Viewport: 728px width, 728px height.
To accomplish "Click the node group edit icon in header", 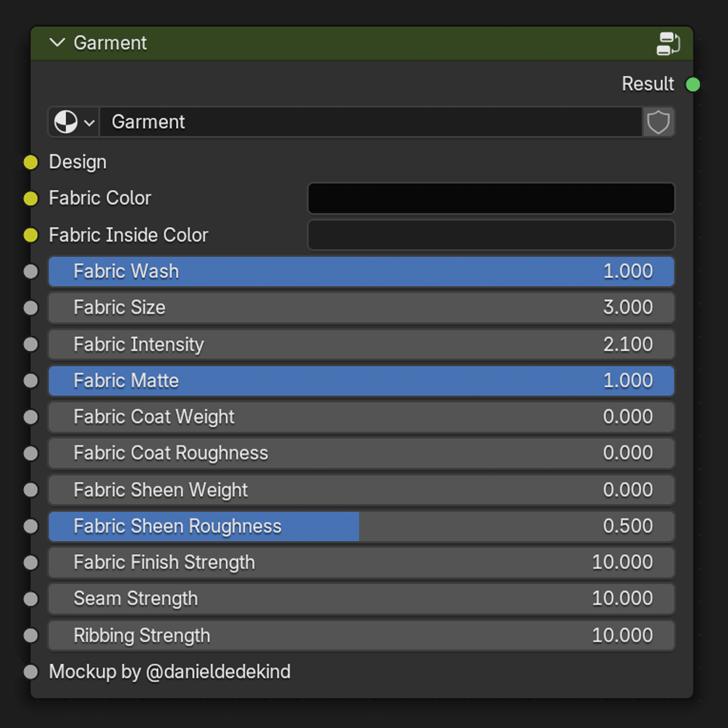I will click(x=667, y=44).
